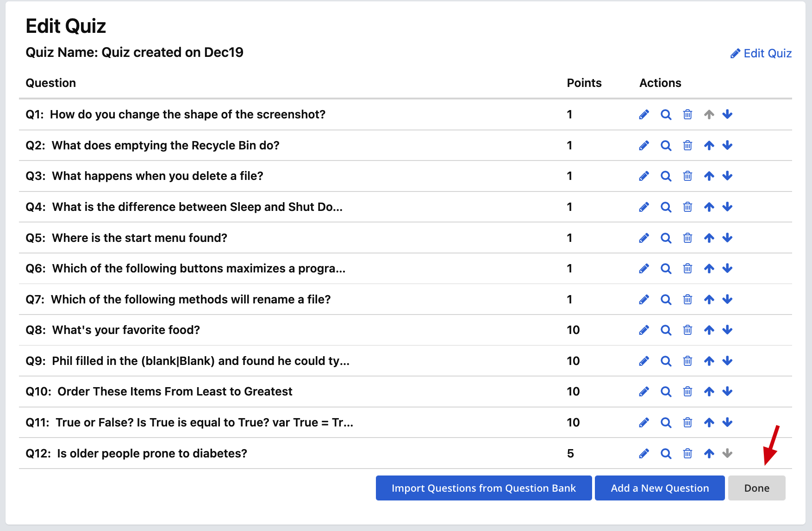Preview Q9 with the magnifier icon
This screenshot has height=531, width=812.
point(666,361)
